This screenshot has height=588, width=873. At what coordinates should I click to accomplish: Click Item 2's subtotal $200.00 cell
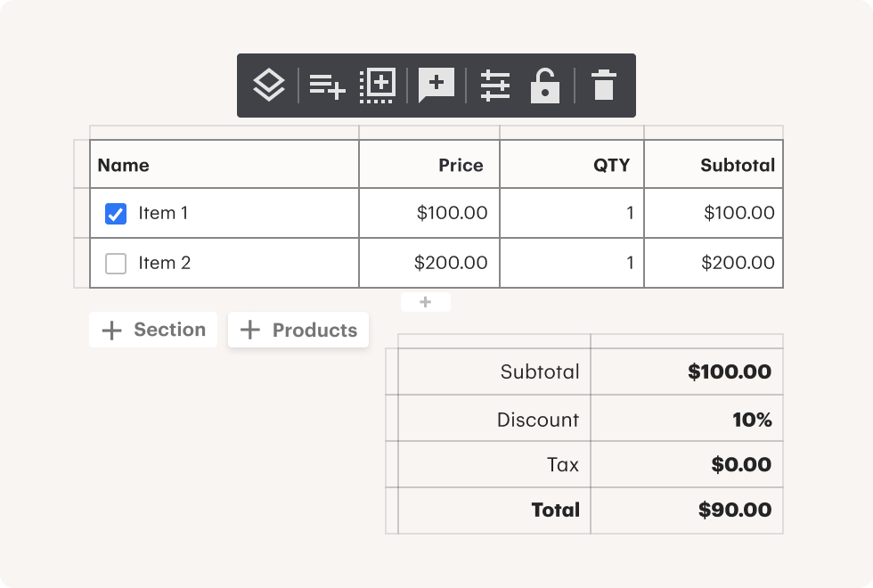pyautogui.click(x=714, y=263)
